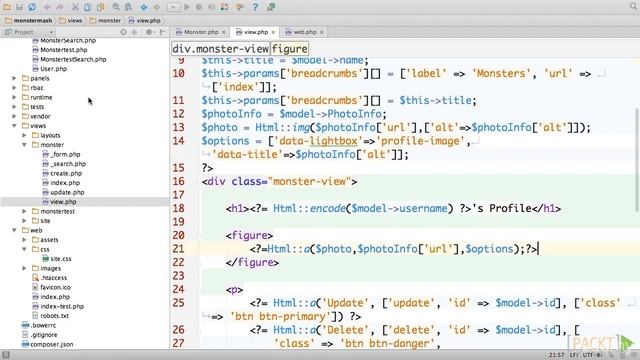The height and width of the screenshot is (360, 640).
Task: Select create.php in project tree
Action: (62, 173)
